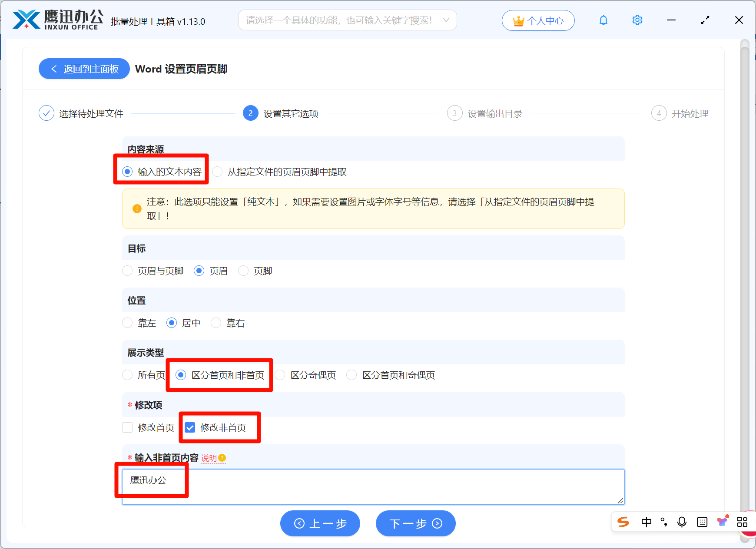
Task: Open the notification bell
Action: click(x=603, y=20)
